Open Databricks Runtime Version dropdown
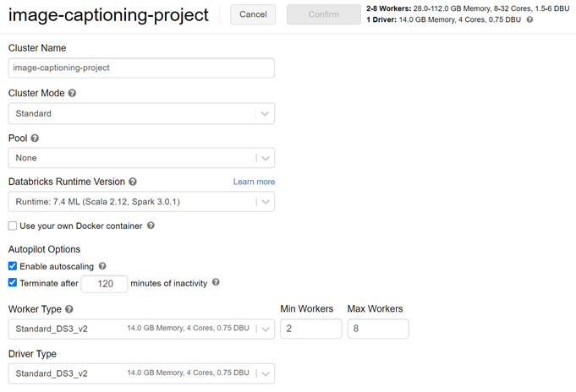The image size is (576, 392). coord(141,202)
